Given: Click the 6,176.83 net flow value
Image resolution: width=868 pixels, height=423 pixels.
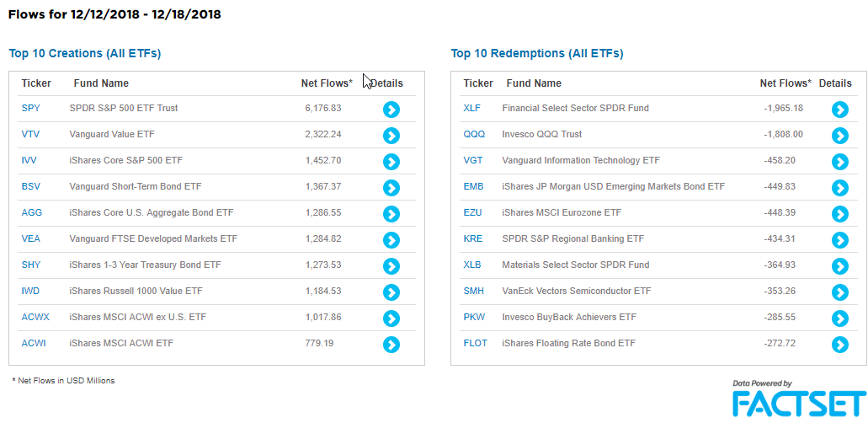Looking at the screenshot, I should pos(323,108).
